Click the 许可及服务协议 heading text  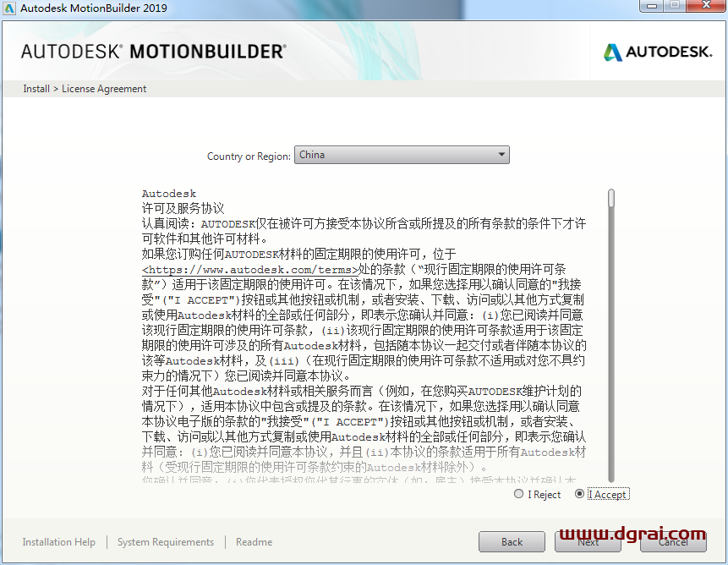tap(183, 208)
